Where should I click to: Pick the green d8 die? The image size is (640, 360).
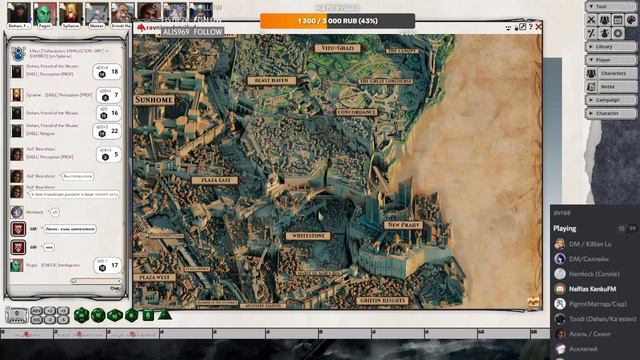pyautogui.click(x=131, y=315)
